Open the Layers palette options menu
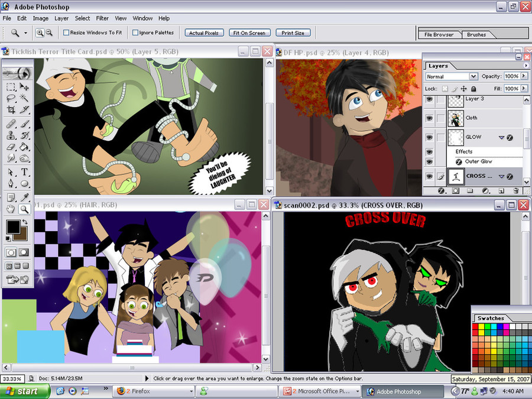532x399 pixels. 526,66
